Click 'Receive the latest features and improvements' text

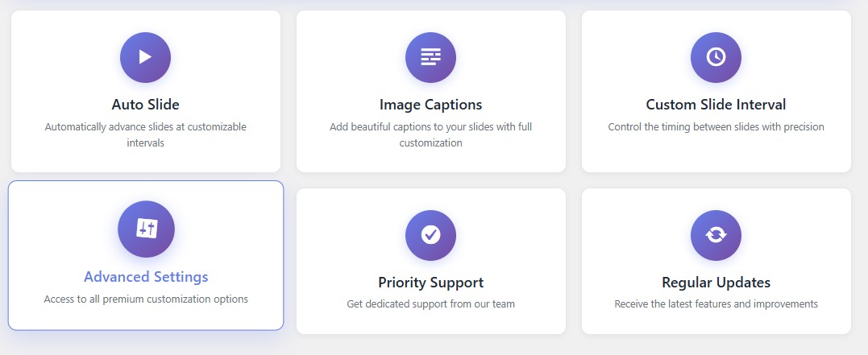pyautogui.click(x=716, y=304)
